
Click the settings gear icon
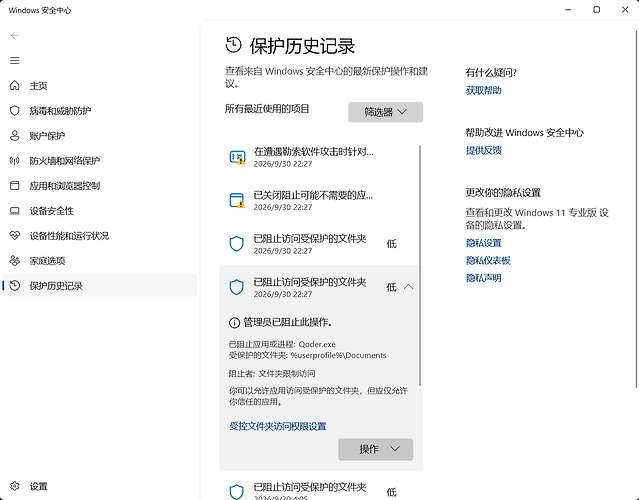[15, 486]
